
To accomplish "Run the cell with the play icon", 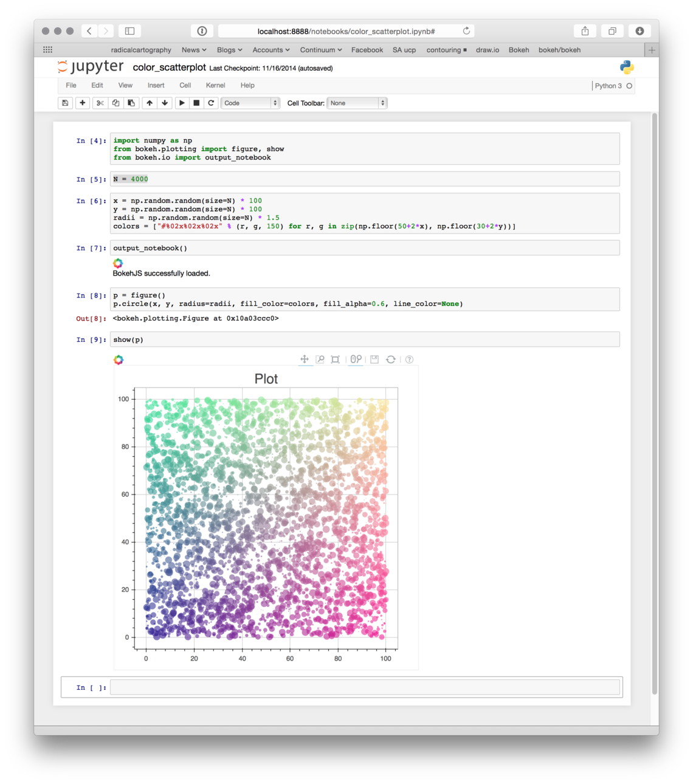I will [x=182, y=103].
